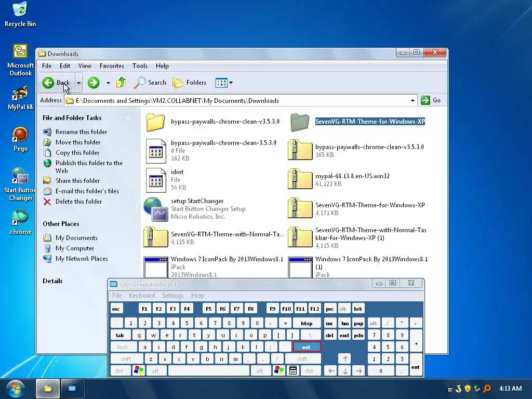This screenshot has height=399, width=532.
Task: Open the Keyboard menu in On-Screen Keyboard
Action: click(x=141, y=296)
